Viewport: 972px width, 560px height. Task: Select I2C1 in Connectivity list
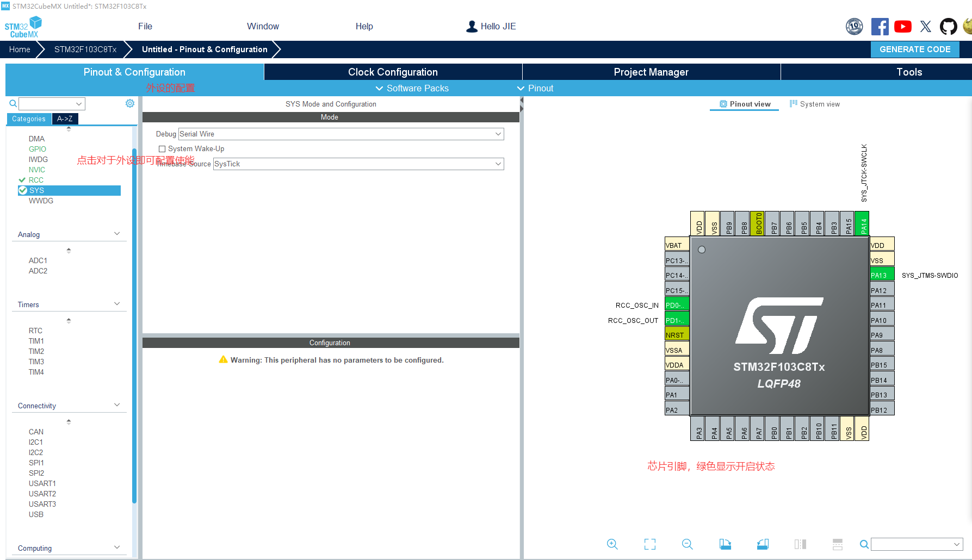pyautogui.click(x=36, y=442)
